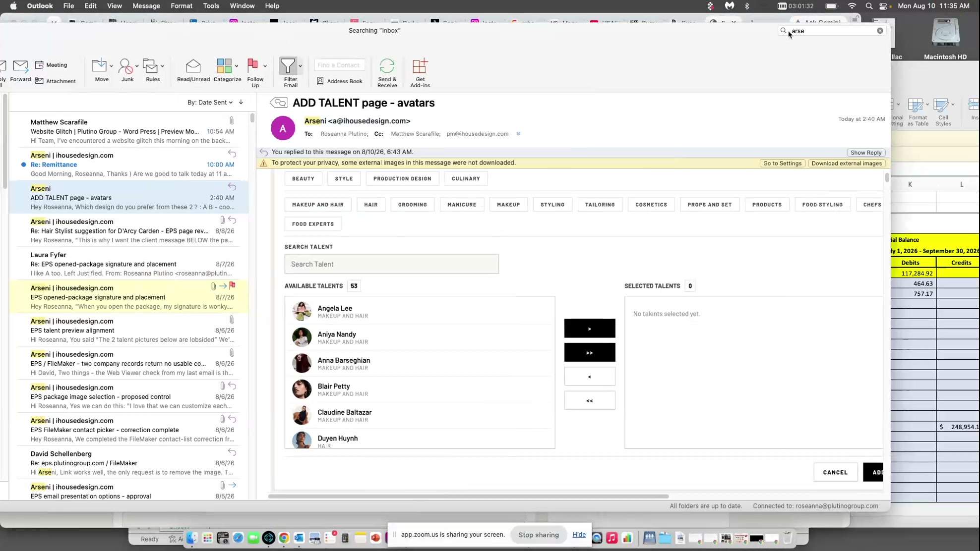The width and height of the screenshot is (980, 551).
Task: Open the Re: Remittance email
Action: click(x=129, y=165)
